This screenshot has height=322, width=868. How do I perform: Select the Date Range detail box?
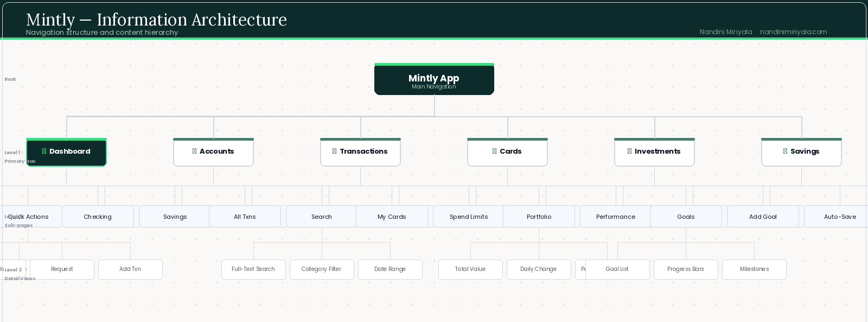click(x=390, y=269)
